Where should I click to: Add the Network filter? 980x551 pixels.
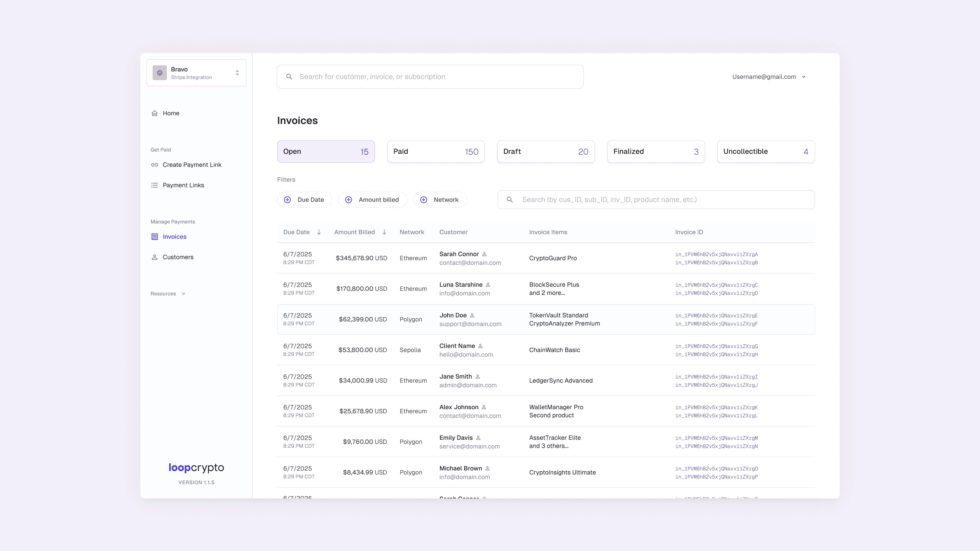pyautogui.click(x=440, y=200)
